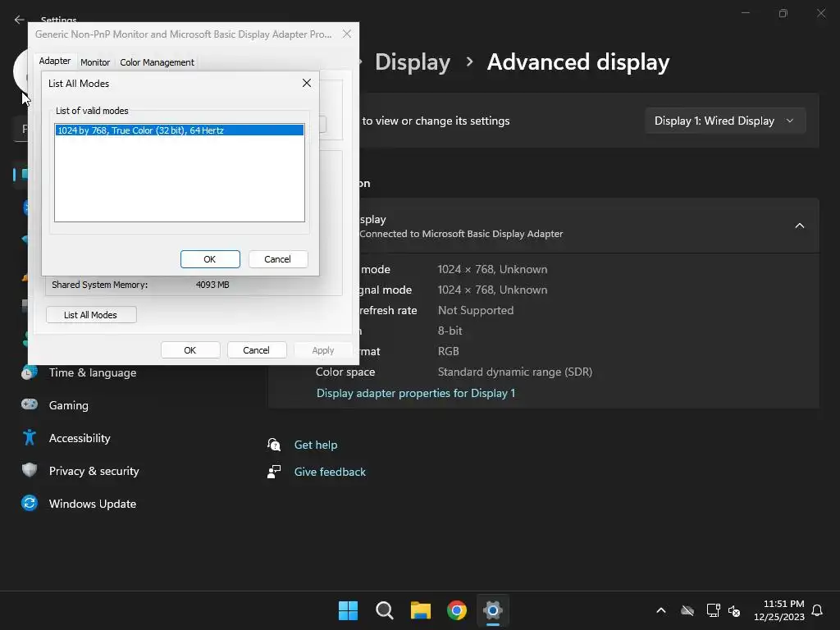Collapse the display information section chevron
The height and width of the screenshot is (630, 840).
[799, 226]
